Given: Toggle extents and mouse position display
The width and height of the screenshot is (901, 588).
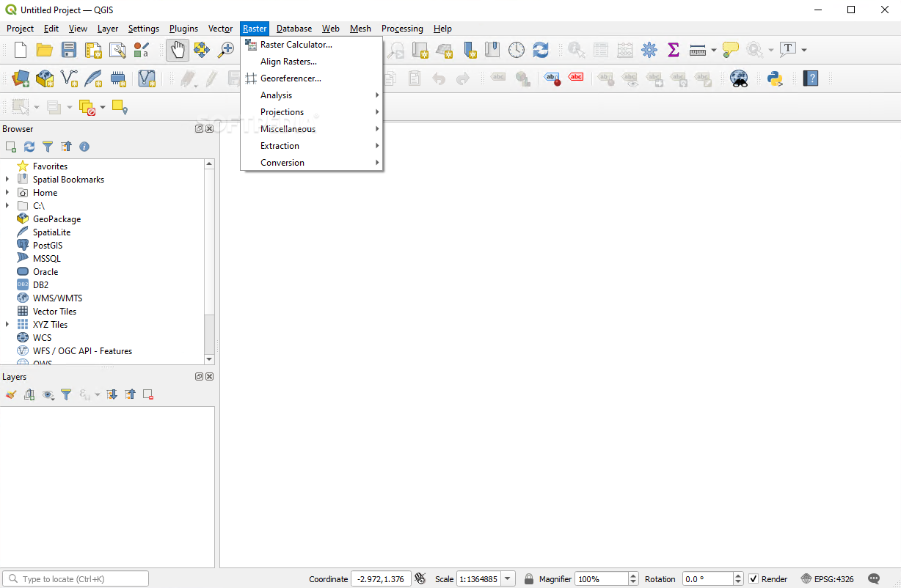Looking at the screenshot, I should 420,579.
